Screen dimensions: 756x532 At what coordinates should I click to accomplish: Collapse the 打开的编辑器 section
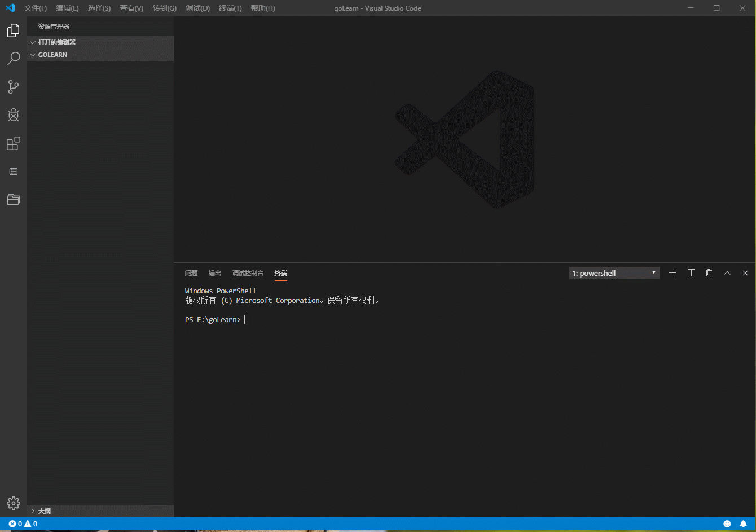(x=100, y=42)
